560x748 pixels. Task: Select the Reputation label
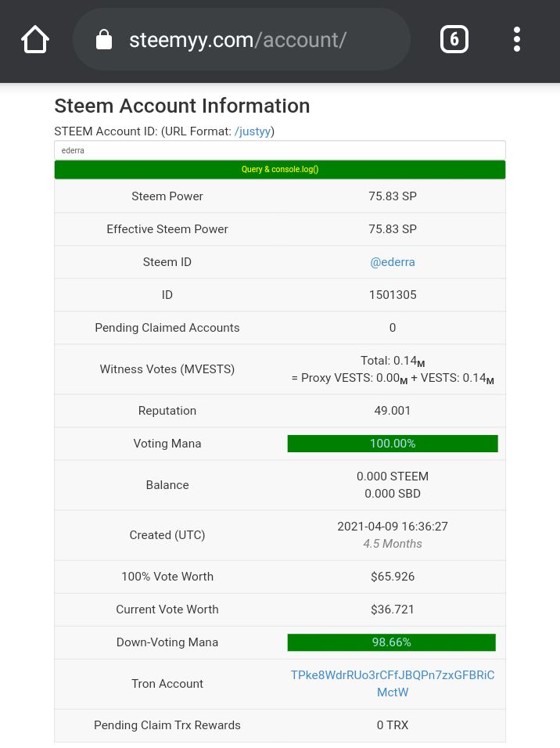point(167,411)
